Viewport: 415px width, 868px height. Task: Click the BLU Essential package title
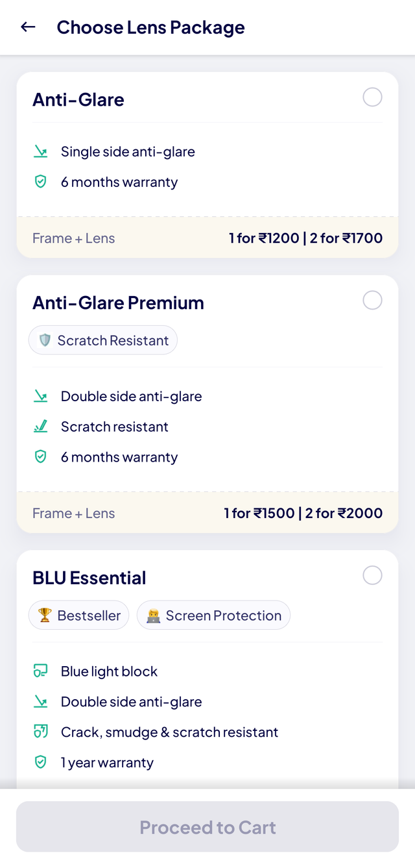(x=89, y=578)
